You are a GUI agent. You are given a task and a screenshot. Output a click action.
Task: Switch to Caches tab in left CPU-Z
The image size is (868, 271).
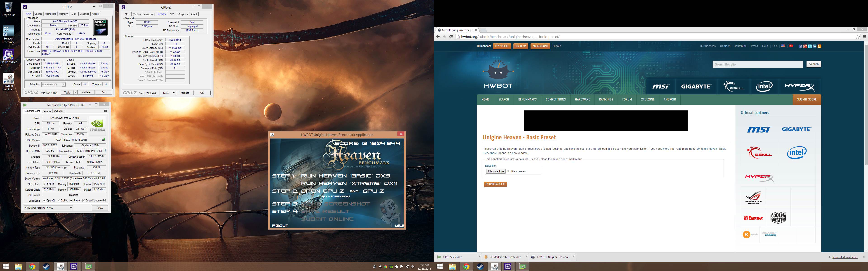pos(38,14)
